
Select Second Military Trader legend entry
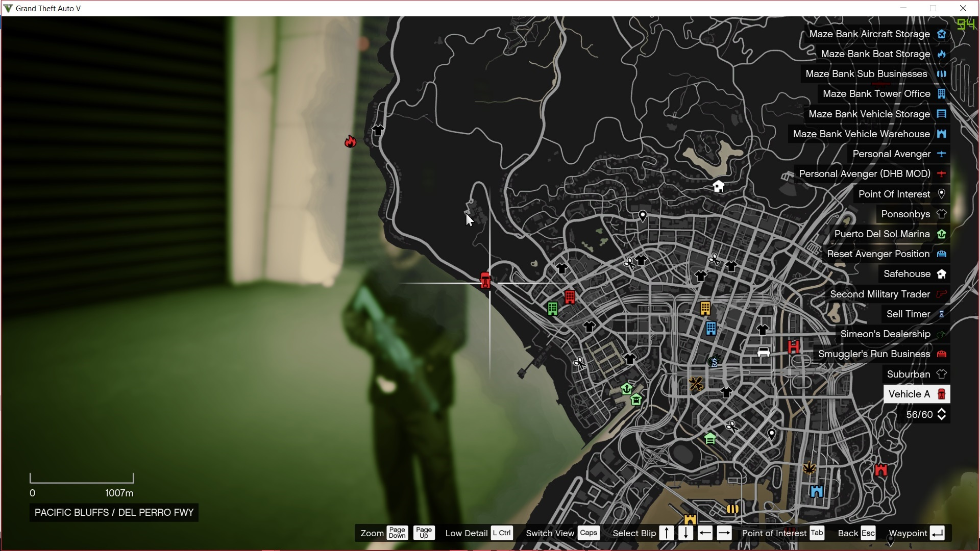[x=888, y=294]
